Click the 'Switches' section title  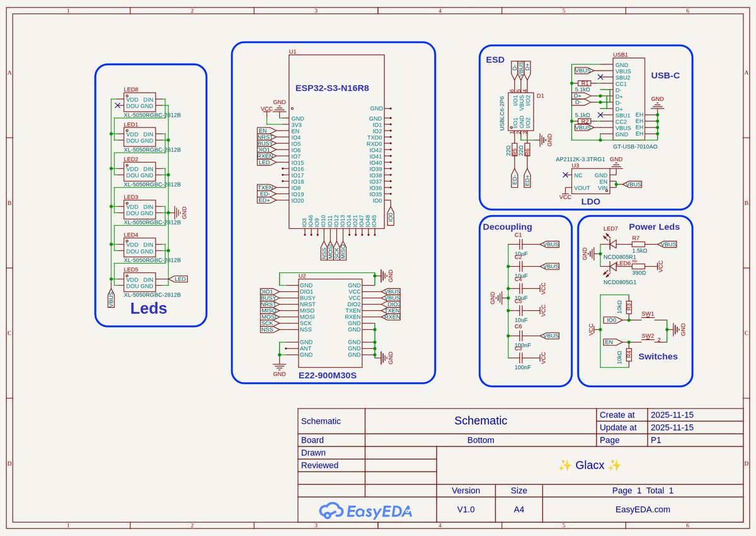pos(658,356)
